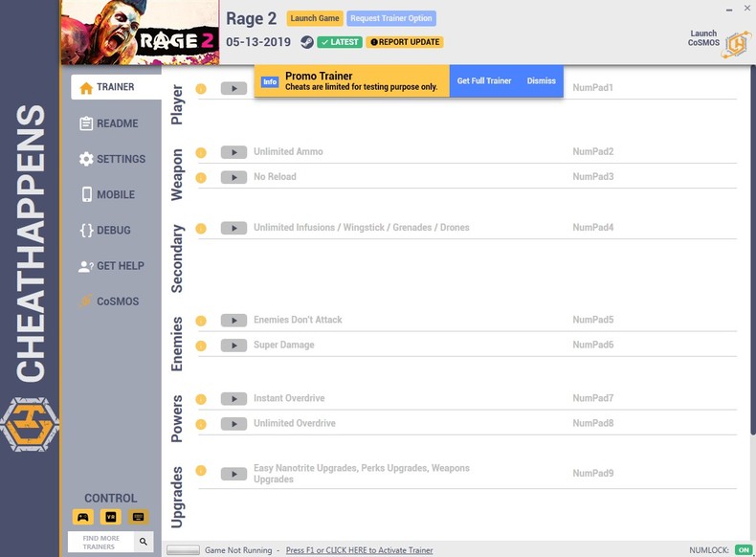Click the Launch Game button

315,18
